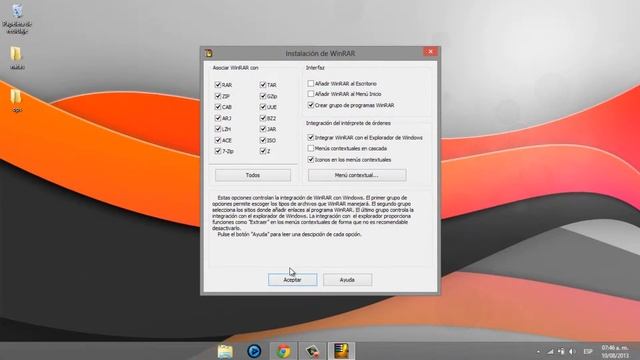Toggle the GZip association checkbox

click(x=263, y=96)
